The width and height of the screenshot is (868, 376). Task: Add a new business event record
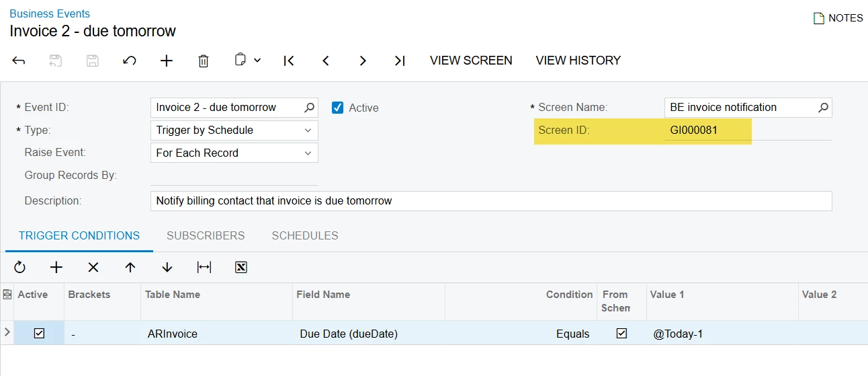click(167, 61)
